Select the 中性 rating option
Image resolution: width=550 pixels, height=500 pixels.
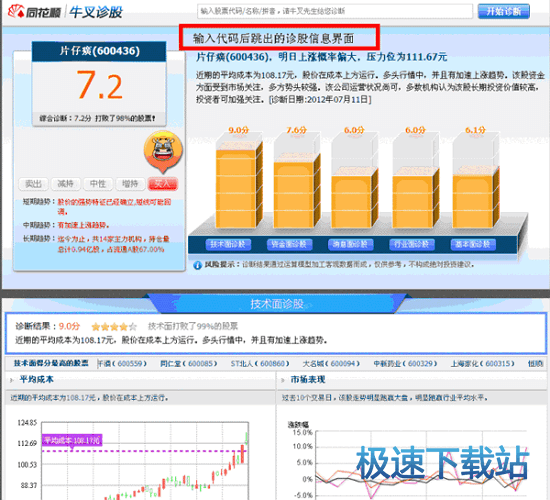[98, 184]
